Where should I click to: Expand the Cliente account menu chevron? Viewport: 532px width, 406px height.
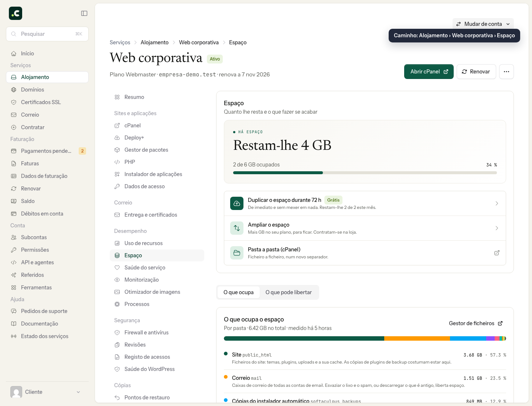[78, 392]
